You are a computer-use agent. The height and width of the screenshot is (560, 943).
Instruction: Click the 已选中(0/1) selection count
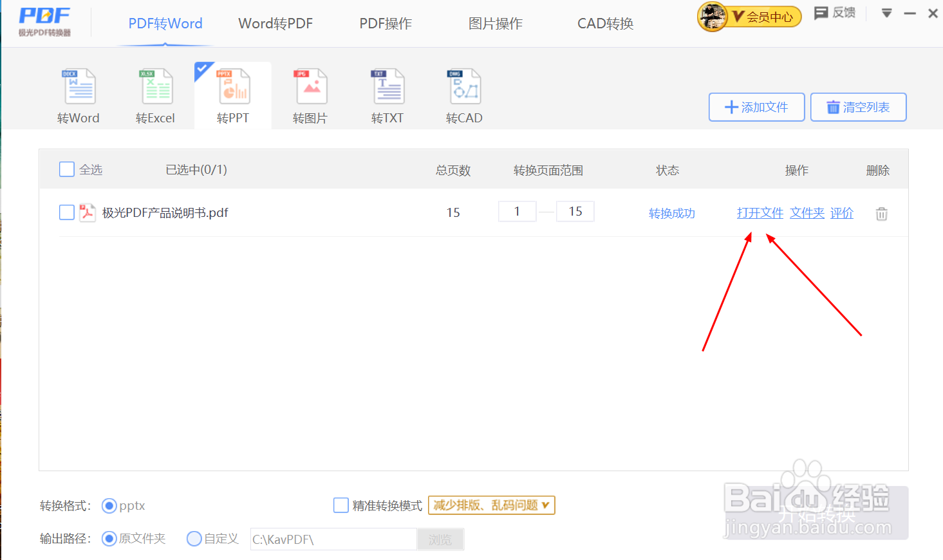(x=196, y=169)
